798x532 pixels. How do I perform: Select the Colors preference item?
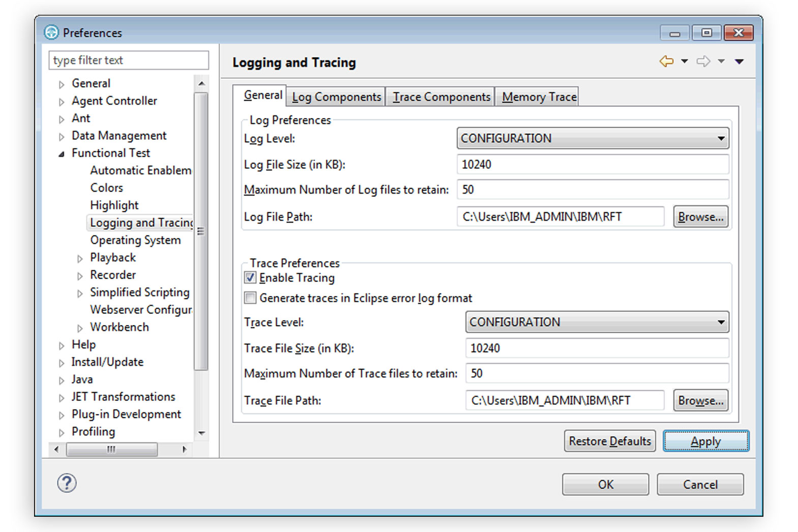[106, 188]
